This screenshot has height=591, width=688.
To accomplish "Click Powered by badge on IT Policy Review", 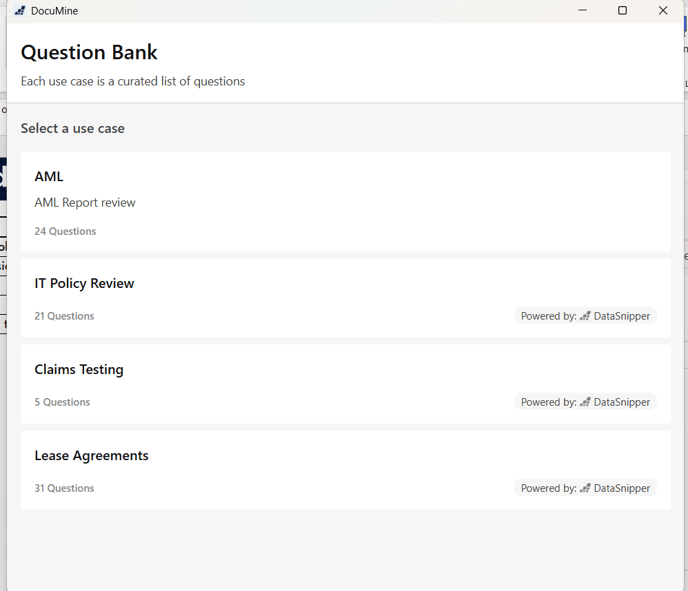I will 585,316.
